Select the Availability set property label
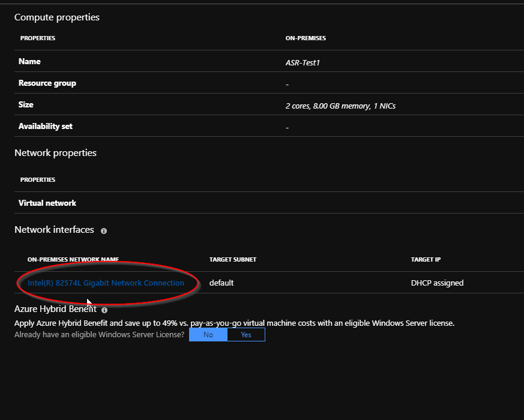The width and height of the screenshot is (524, 420). 46,126
